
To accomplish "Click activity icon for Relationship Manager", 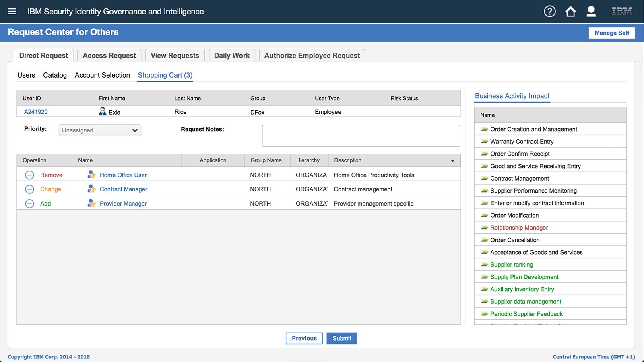I will 485,228.
